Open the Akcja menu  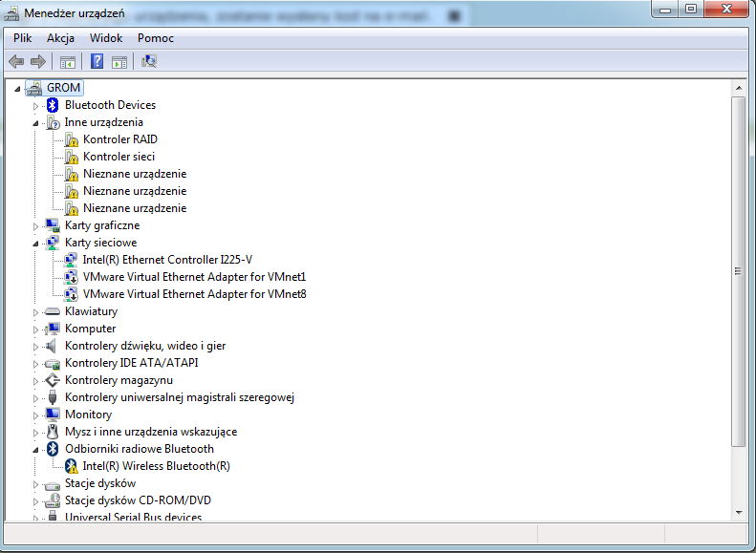[x=61, y=38]
